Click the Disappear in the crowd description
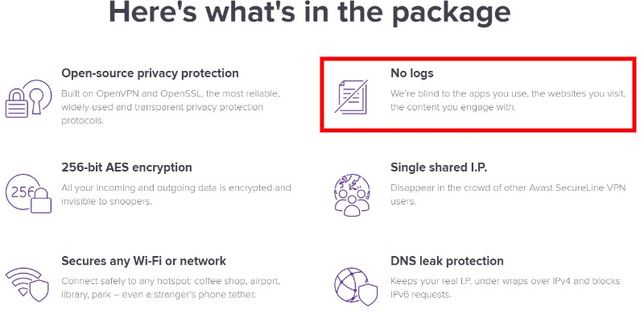Image resolution: width=644 pixels, height=314 pixels. 508,194
